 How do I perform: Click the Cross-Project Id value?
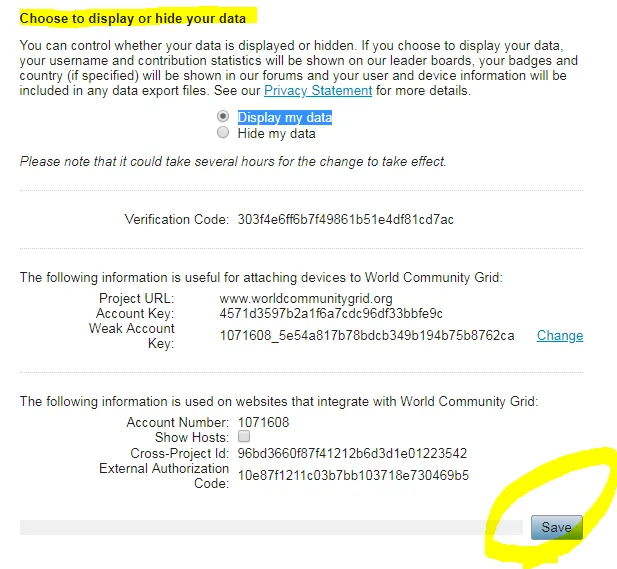point(352,453)
